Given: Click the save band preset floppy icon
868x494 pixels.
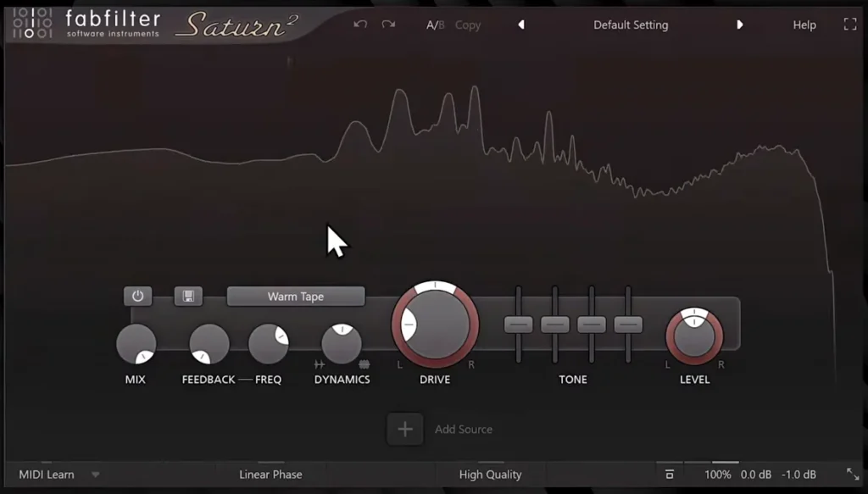Looking at the screenshot, I should pos(188,296).
